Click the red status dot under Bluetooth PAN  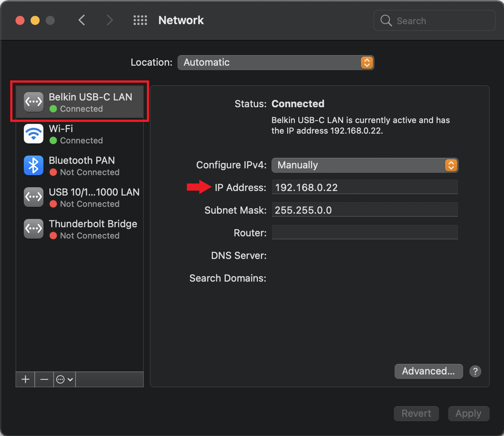click(53, 172)
